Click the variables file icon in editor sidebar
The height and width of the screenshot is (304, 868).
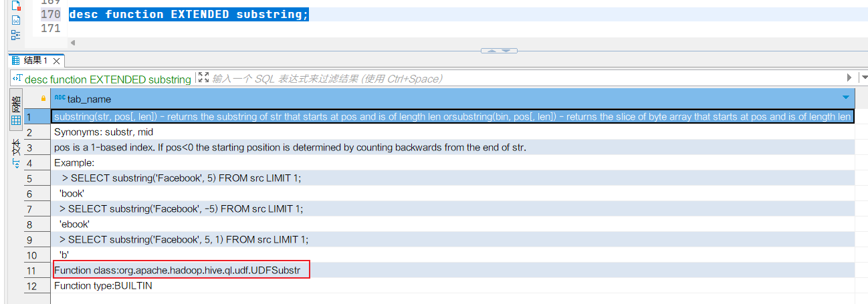[16, 20]
